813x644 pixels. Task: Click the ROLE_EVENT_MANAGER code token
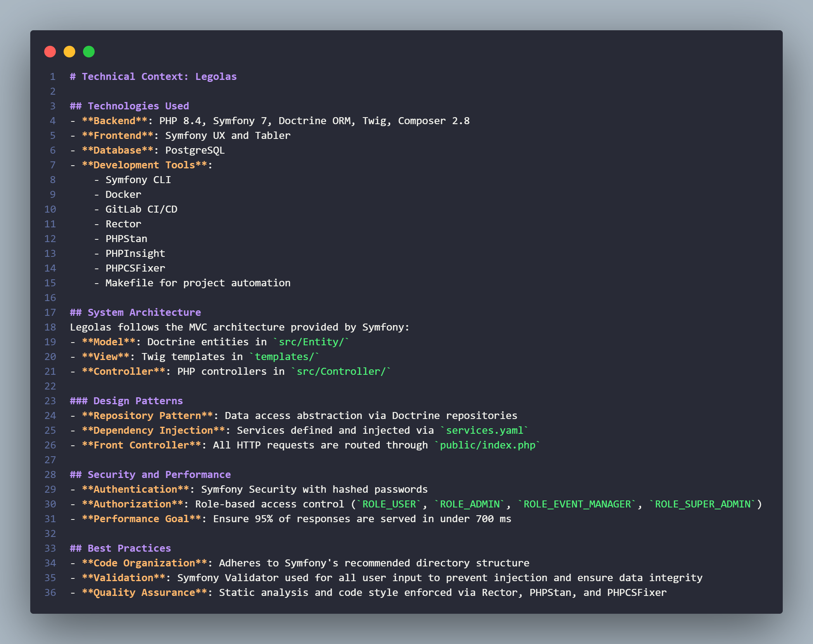point(577,504)
